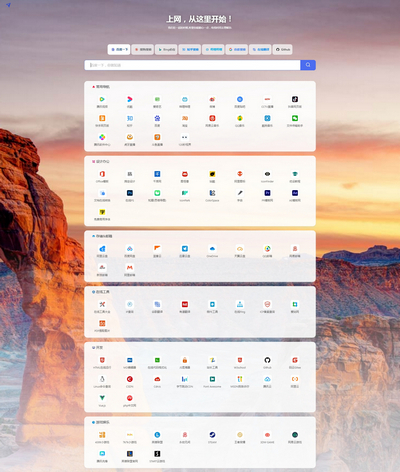Image resolution: width=400 pixels, height=472 pixels.
Task: Launch the Weibo shortcut icon
Action: (212, 99)
